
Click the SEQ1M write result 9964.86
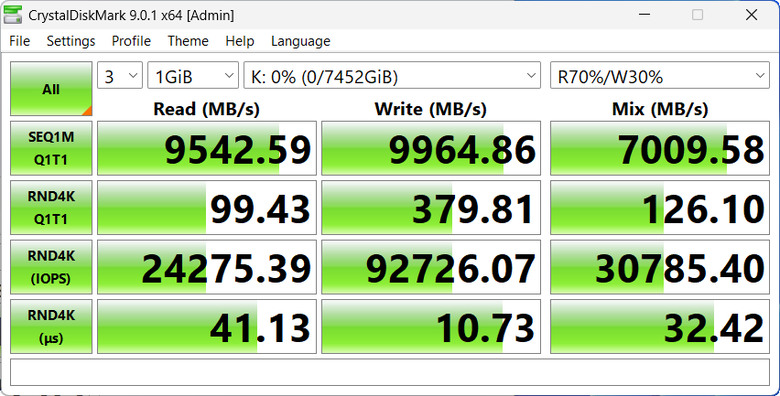point(431,148)
